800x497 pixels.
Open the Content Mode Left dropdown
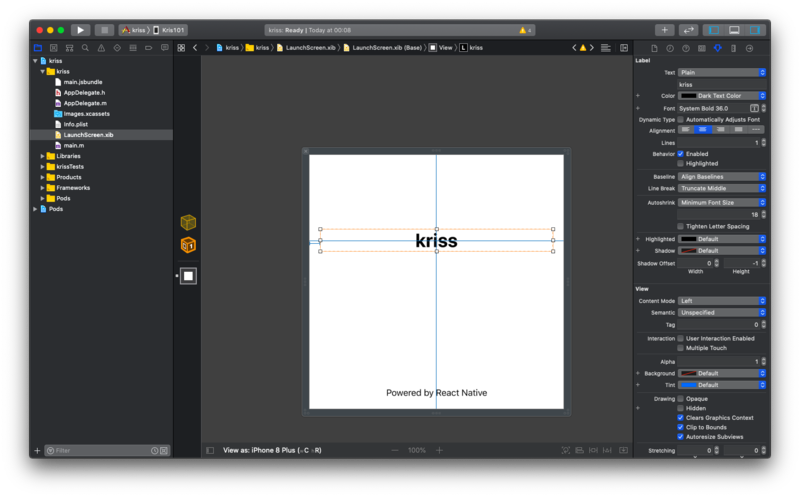[x=722, y=301]
